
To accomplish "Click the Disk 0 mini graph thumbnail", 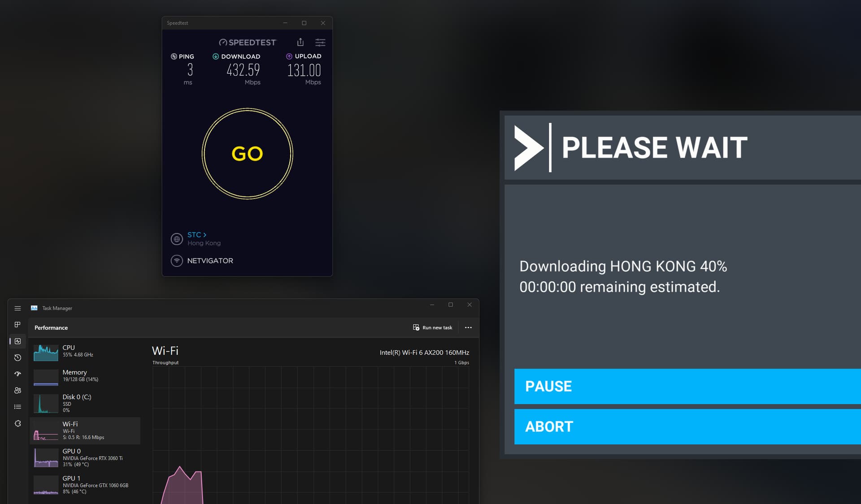I will [x=46, y=404].
